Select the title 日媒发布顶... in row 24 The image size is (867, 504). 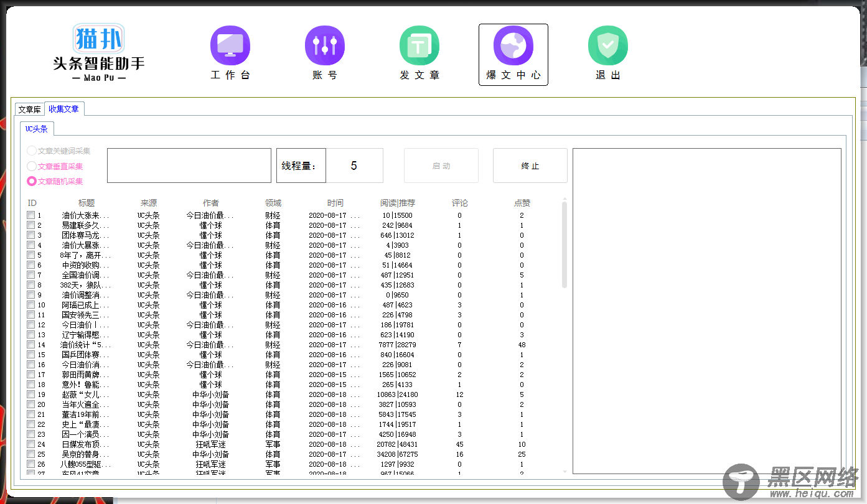pyautogui.click(x=86, y=444)
